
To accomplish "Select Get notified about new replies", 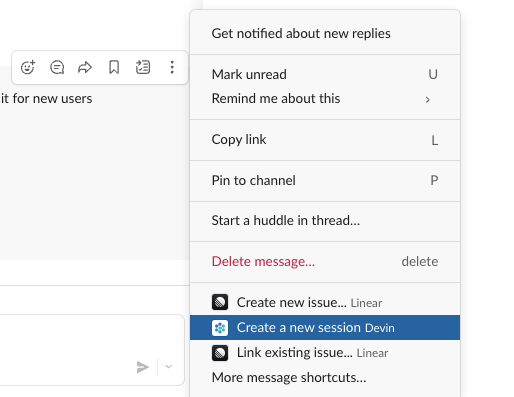I will pos(325,33).
